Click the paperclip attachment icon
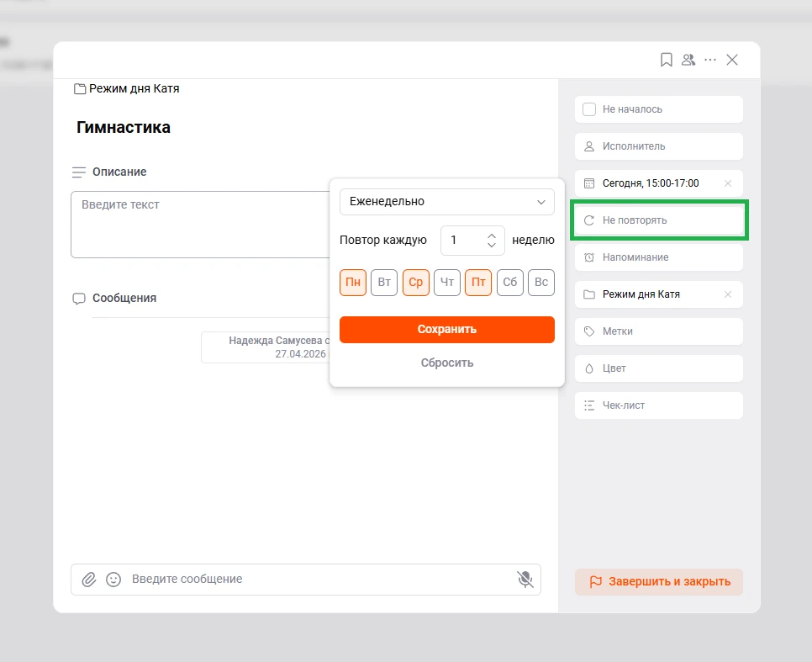This screenshot has width=812, height=662. (88, 580)
